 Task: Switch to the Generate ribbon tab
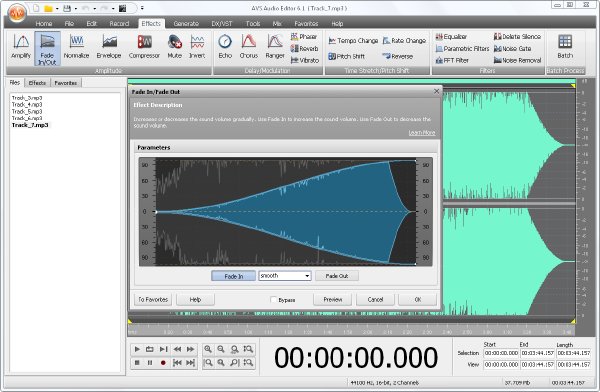pyautogui.click(x=186, y=23)
